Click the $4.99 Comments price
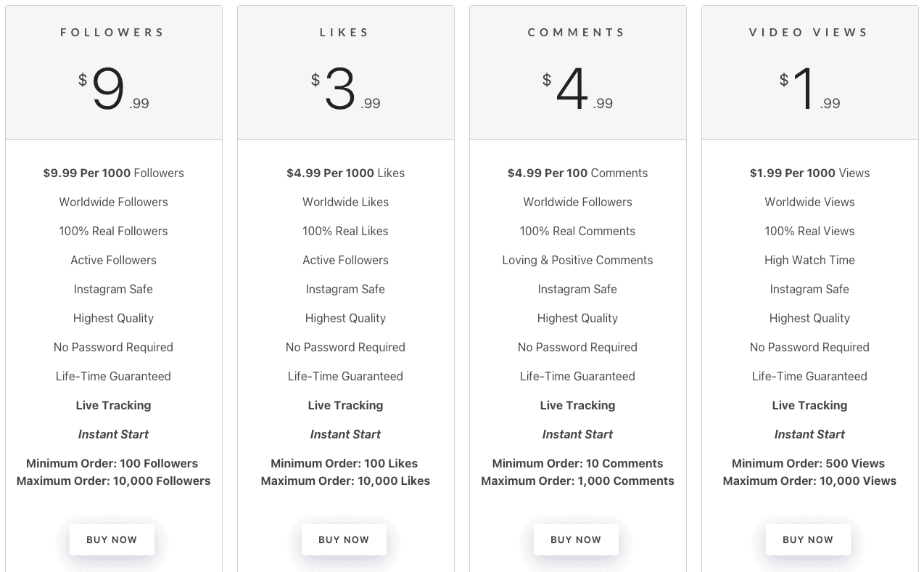The image size is (924, 572). coord(577,89)
